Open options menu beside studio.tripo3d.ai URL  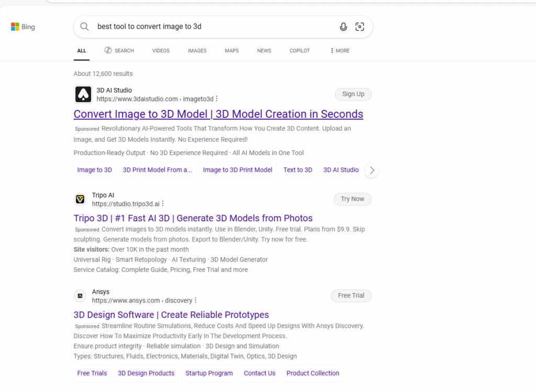click(x=163, y=204)
